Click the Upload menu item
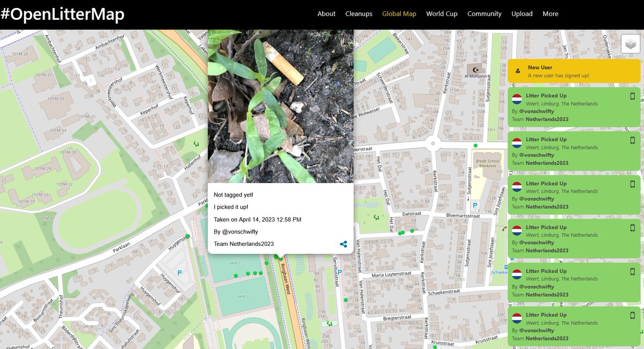Image resolution: width=644 pixels, height=349 pixels. click(x=522, y=14)
